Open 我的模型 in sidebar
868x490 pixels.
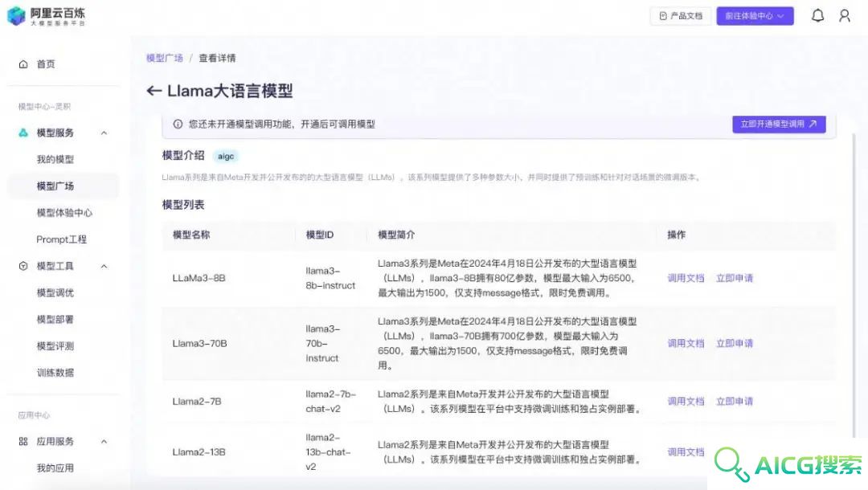pos(55,159)
